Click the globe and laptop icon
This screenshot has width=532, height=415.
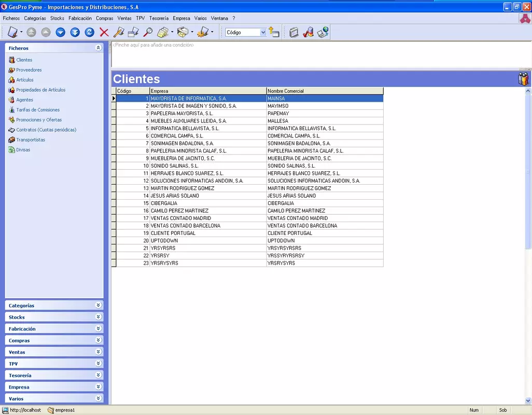[323, 32]
